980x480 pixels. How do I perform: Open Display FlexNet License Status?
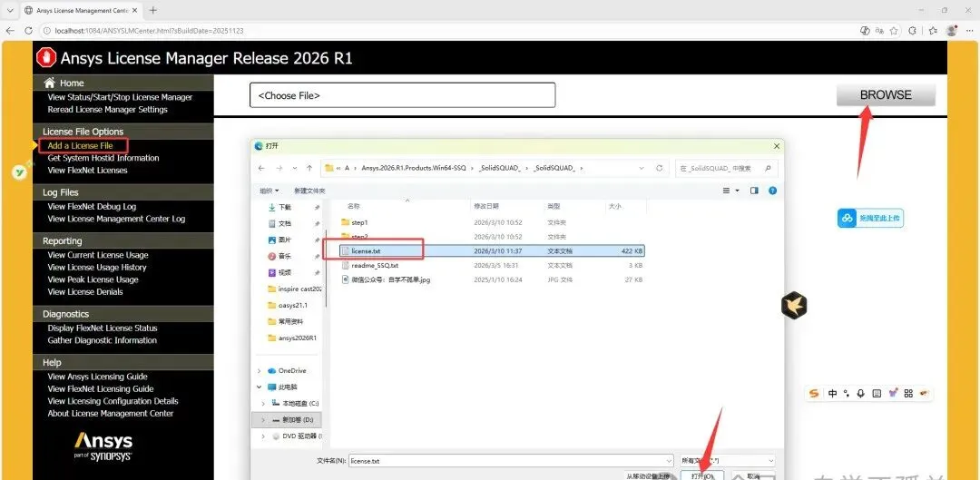click(103, 328)
